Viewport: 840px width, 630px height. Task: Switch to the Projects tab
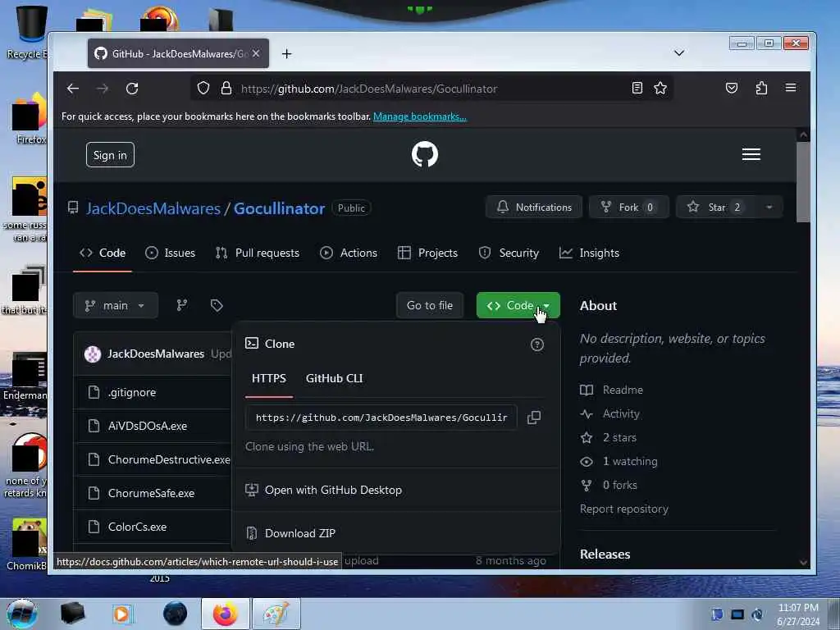(427, 253)
